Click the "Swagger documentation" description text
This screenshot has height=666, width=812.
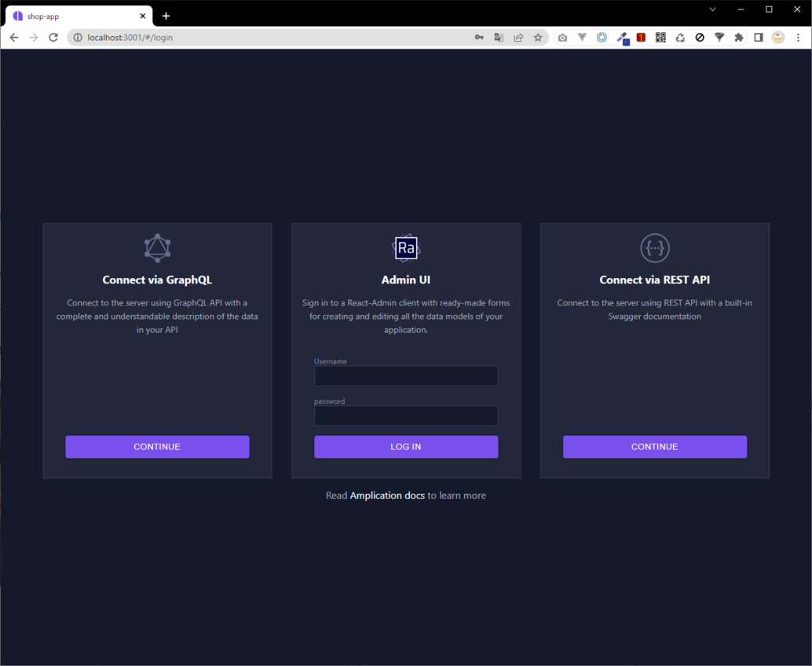tap(655, 316)
